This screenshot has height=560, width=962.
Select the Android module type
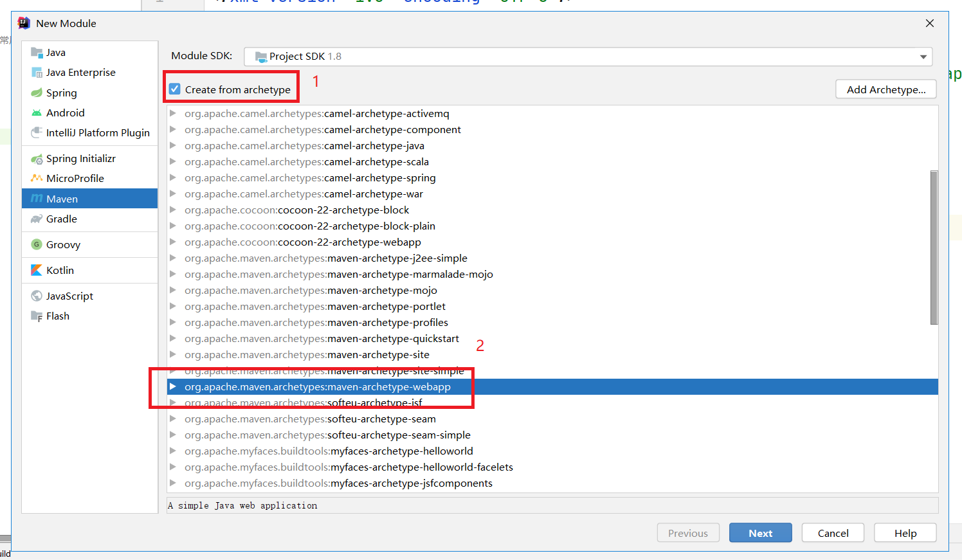click(90, 113)
